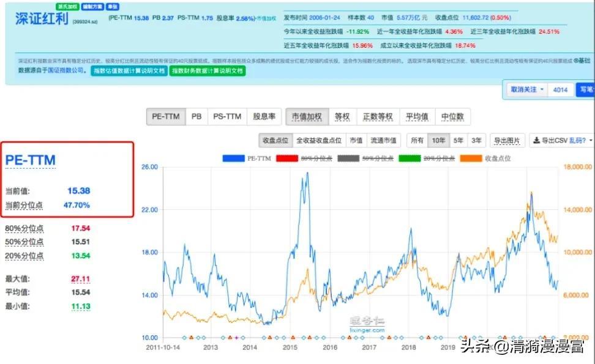
Task: Click the green 派氏加权 tag
Action: coord(67,7)
